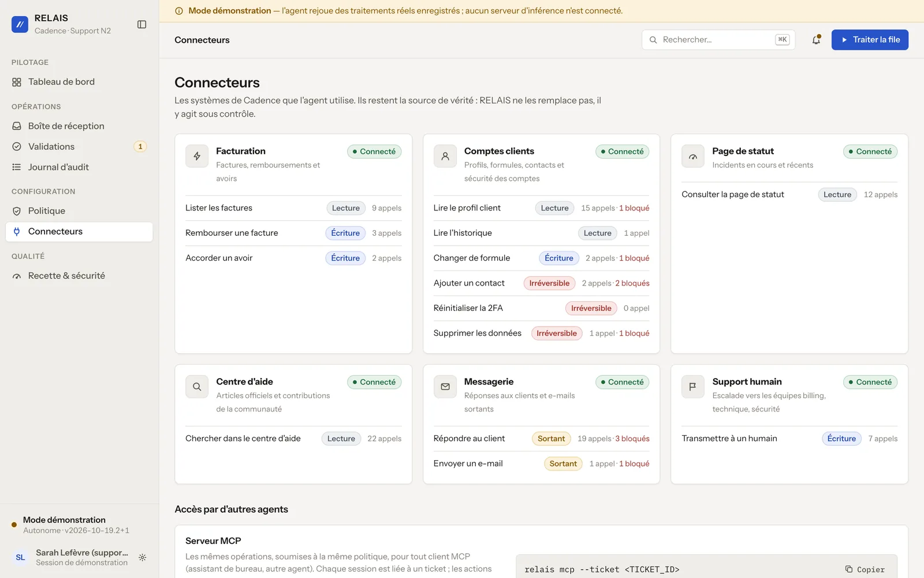Go to Validations page

pyautogui.click(x=79, y=147)
